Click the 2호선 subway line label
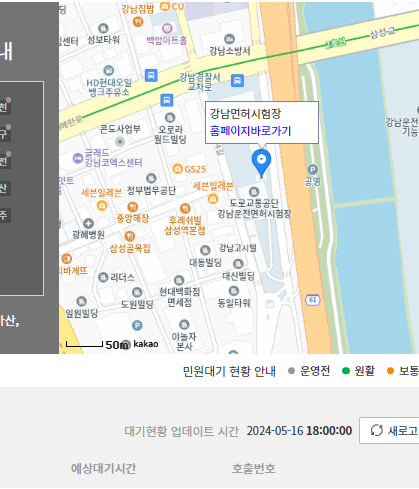This screenshot has width=419, height=489. (336, 43)
